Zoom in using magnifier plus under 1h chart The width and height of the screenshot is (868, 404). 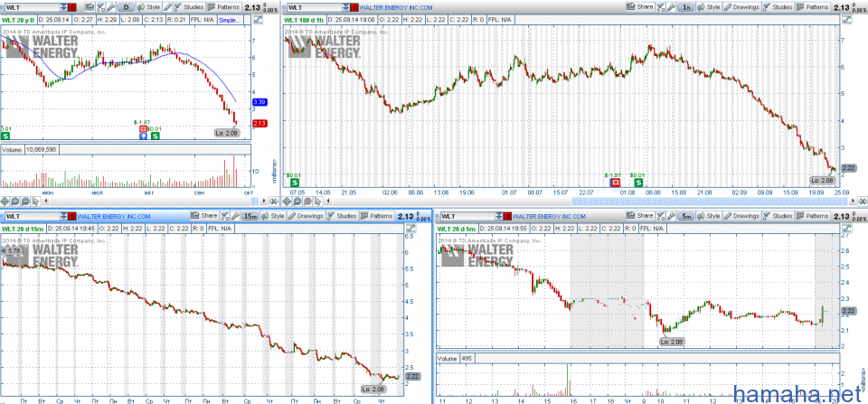297,201
